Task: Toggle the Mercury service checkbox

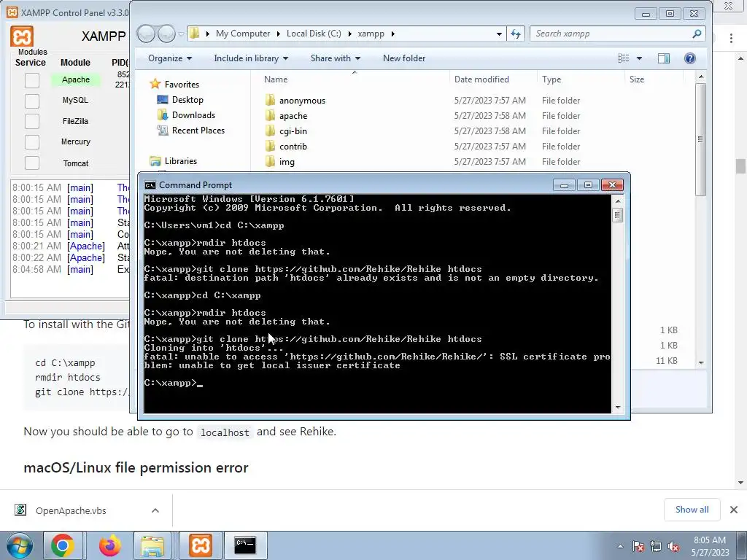Action: pos(32,142)
